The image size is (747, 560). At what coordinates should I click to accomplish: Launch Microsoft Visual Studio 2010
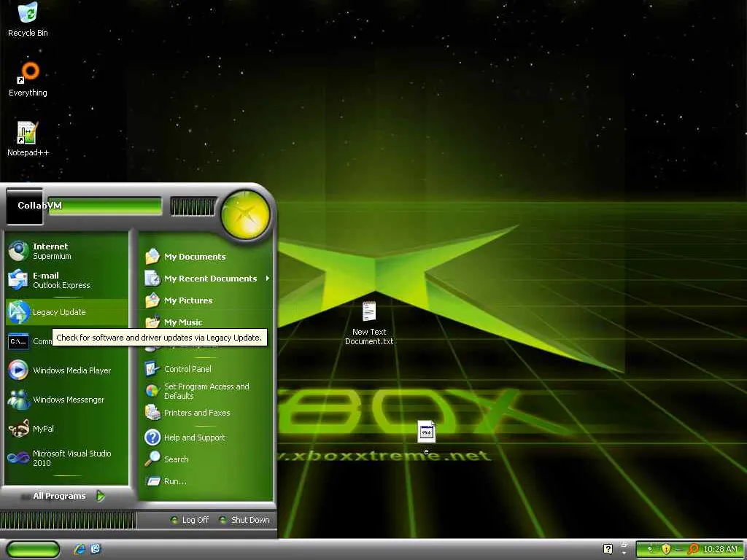66,458
